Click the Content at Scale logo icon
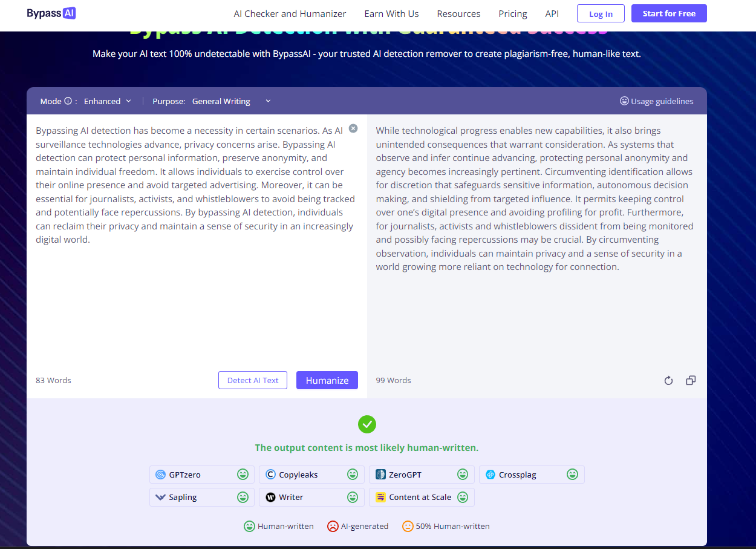The image size is (756, 549). coord(380,497)
